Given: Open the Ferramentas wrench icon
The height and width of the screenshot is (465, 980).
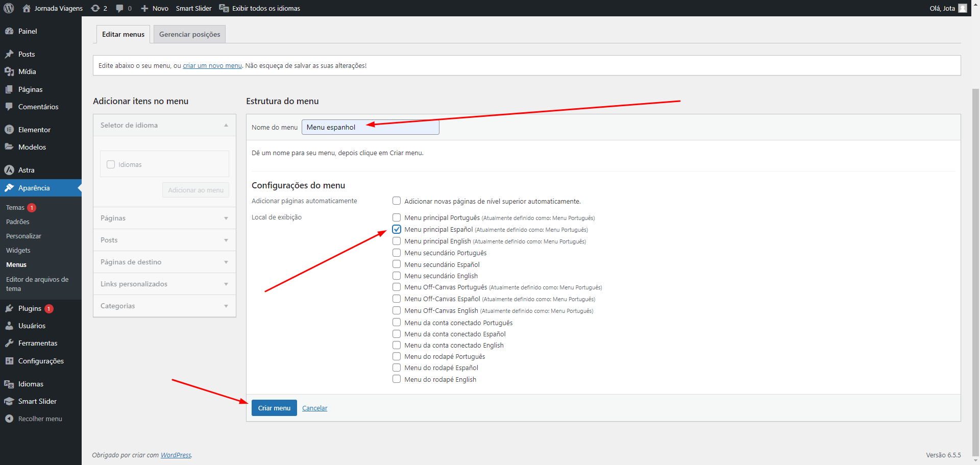Looking at the screenshot, I should [x=9, y=343].
